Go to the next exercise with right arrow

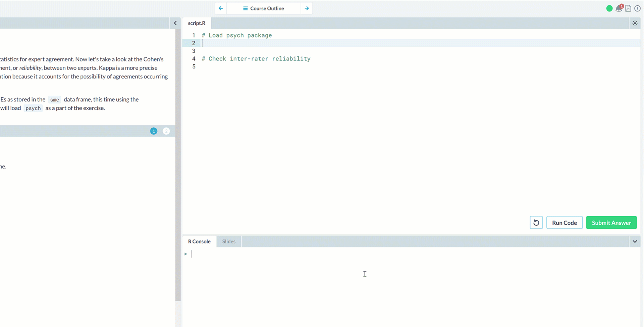[x=307, y=8]
